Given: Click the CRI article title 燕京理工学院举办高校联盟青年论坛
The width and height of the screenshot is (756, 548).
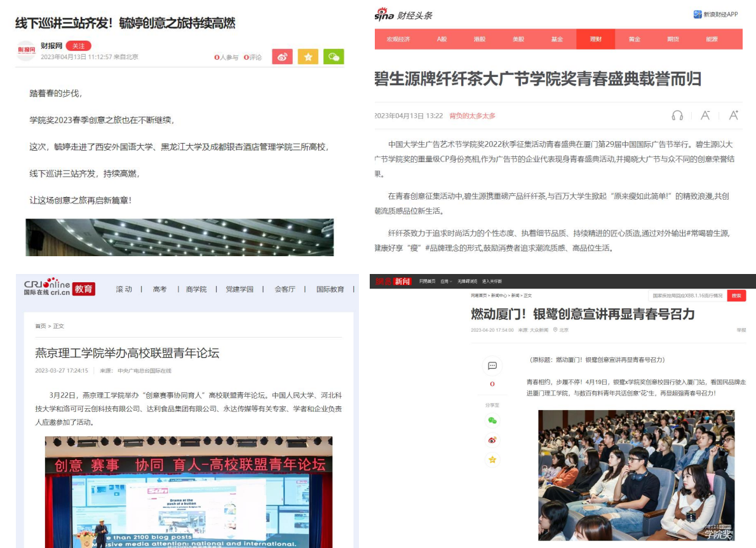Looking at the screenshot, I should [127, 353].
